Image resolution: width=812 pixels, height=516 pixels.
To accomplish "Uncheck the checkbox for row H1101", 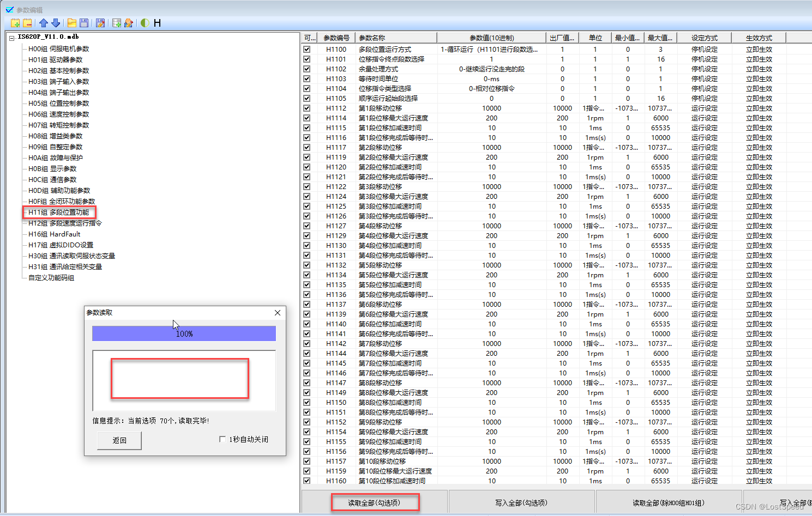I will pyautogui.click(x=307, y=59).
